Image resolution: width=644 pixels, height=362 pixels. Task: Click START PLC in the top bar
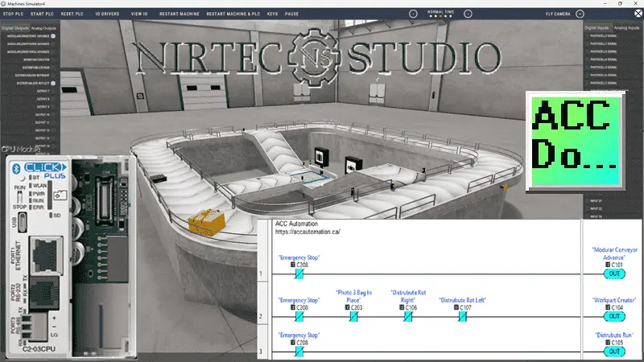click(x=42, y=14)
